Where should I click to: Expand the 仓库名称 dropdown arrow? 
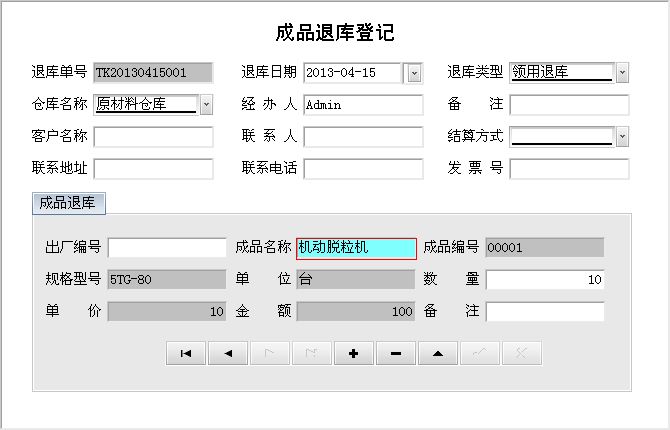(x=206, y=105)
